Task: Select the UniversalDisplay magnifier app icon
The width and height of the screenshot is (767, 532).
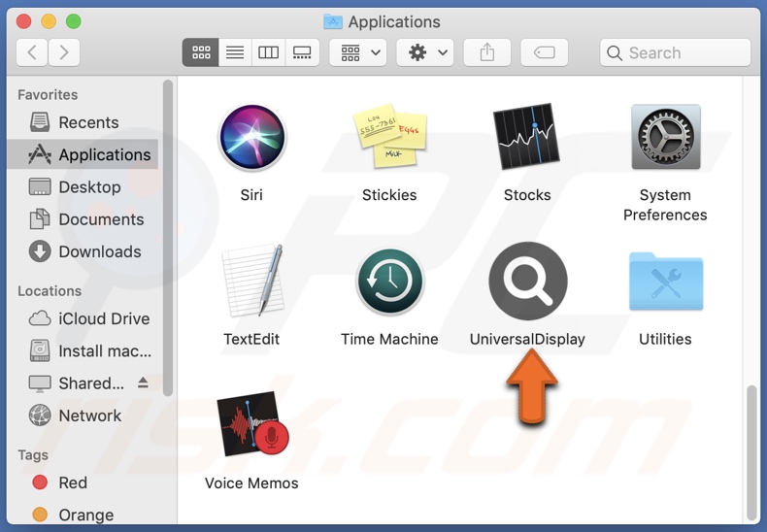Action: click(x=528, y=281)
